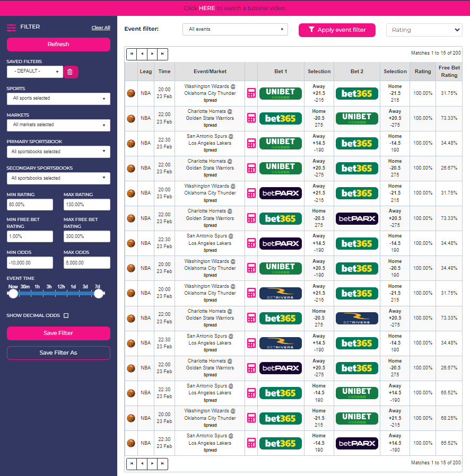Open calculator for the first Wizards row

[251, 93]
